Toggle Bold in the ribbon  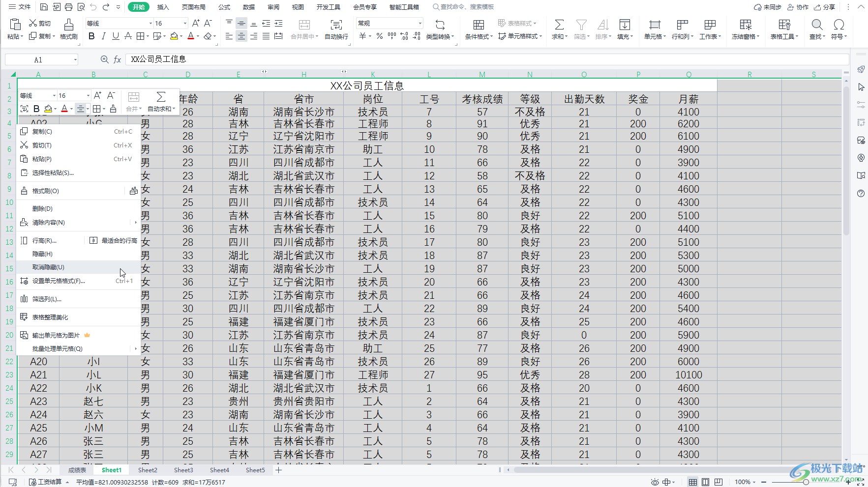tap(91, 36)
